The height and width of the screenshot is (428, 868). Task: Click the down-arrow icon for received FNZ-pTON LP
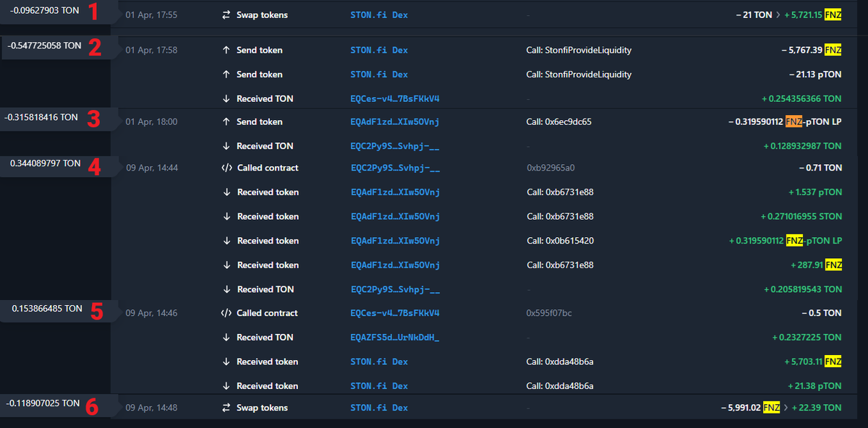click(x=227, y=241)
